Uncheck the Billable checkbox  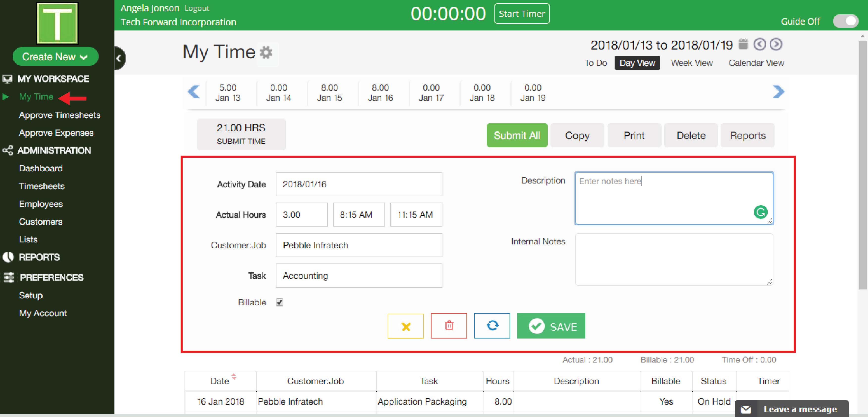point(279,303)
